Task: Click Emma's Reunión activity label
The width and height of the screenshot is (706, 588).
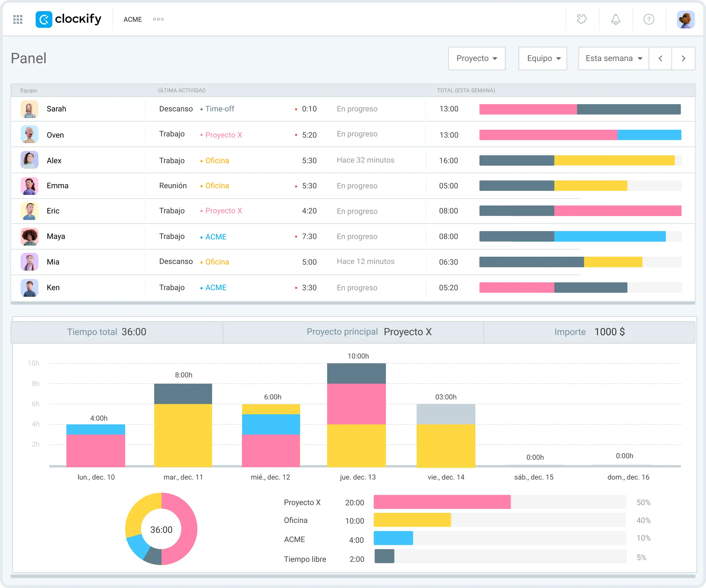Action: tap(173, 186)
